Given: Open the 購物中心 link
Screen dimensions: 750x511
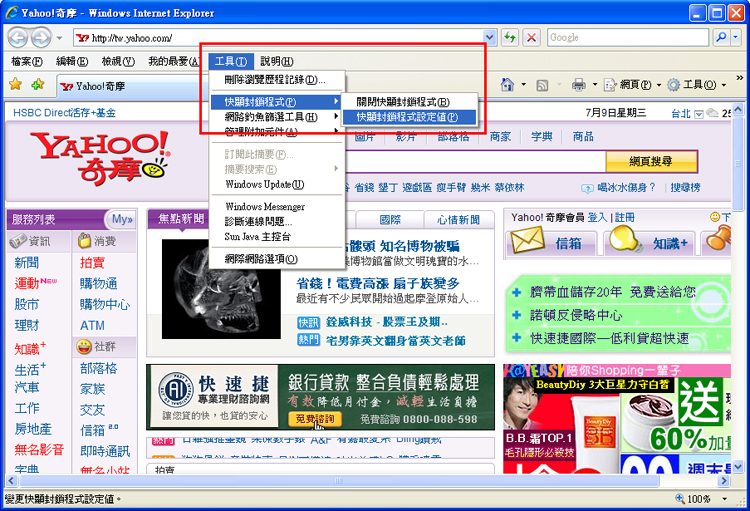Looking at the screenshot, I should click(104, 304).
